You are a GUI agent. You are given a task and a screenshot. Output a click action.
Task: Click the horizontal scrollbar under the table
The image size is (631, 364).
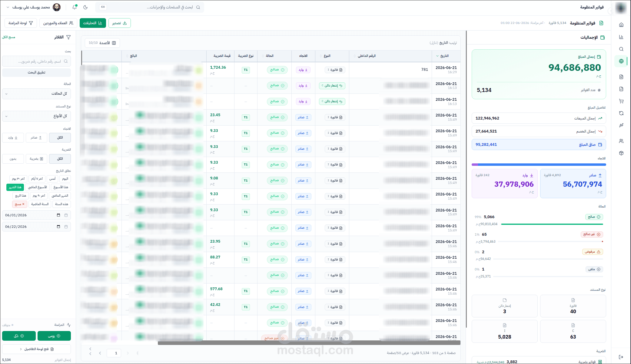309,343
